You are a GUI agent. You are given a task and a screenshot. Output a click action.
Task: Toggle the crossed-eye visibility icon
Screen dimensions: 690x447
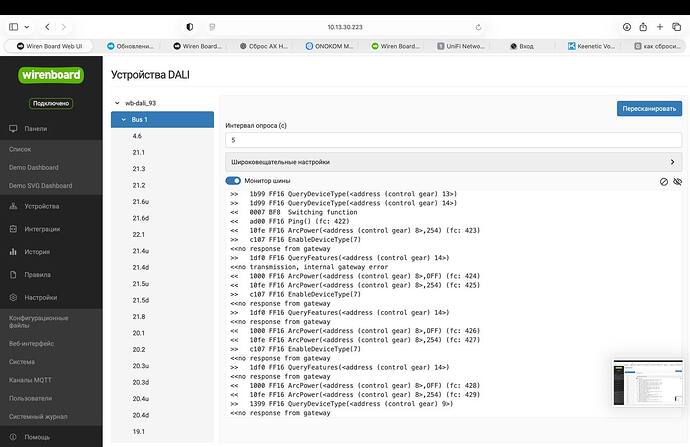coord(677,181)
